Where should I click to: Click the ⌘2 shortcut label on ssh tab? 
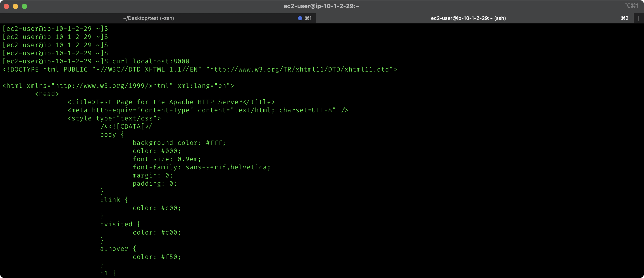625,18
